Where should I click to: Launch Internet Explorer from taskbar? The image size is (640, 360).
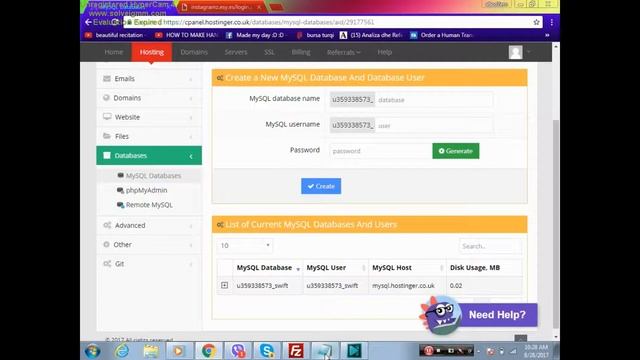(x=122, y=351)
